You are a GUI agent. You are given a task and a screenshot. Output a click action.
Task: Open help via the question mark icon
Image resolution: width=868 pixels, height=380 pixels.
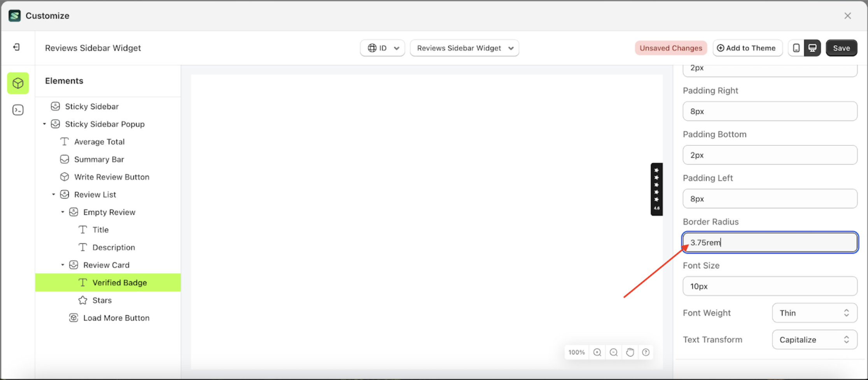[x=646, y=352]
